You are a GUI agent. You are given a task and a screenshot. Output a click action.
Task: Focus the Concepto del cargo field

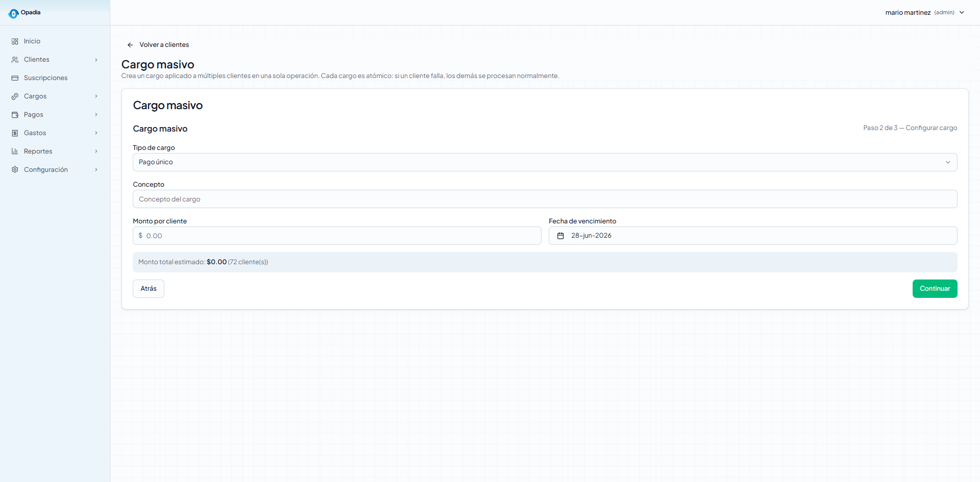point(545,199)
